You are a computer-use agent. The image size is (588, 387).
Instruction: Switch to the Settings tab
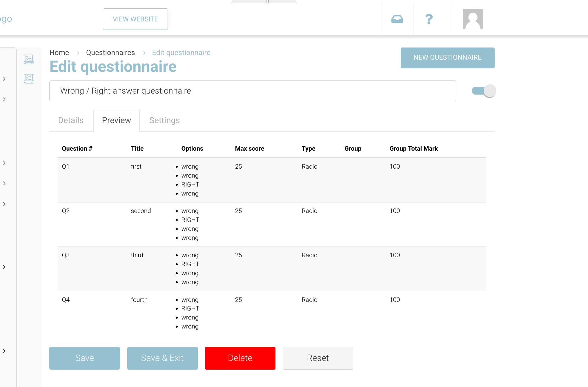[x=164, y=120]
